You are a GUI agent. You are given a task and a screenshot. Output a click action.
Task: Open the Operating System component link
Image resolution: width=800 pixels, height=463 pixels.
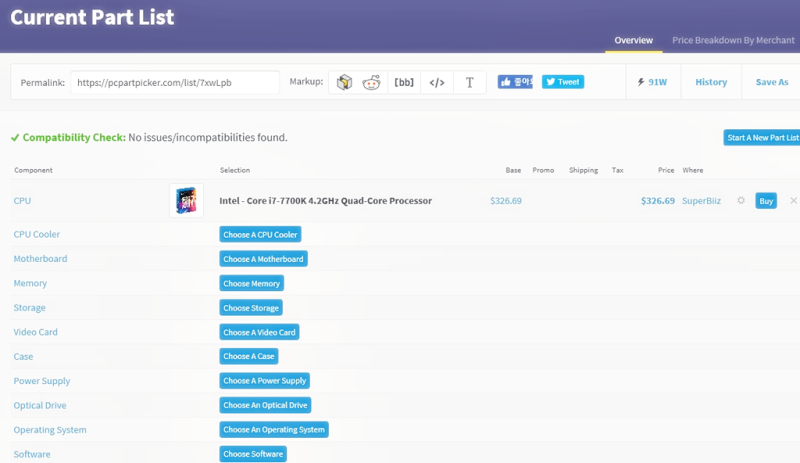pos(50,430)
